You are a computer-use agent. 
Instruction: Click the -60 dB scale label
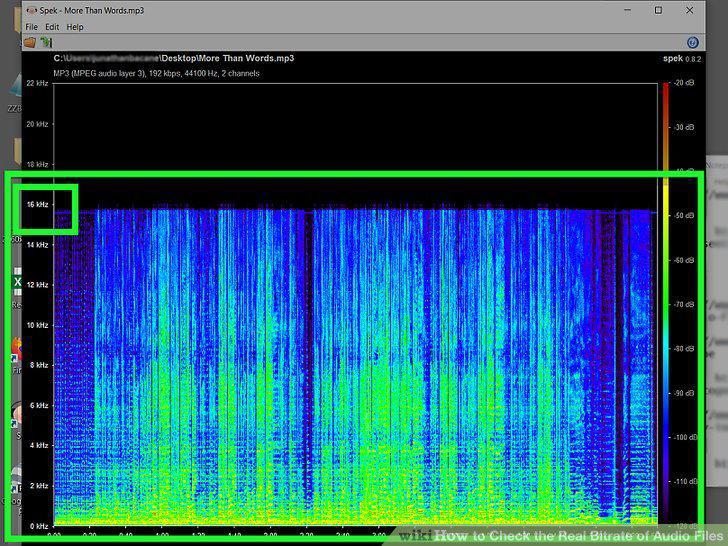684,260
